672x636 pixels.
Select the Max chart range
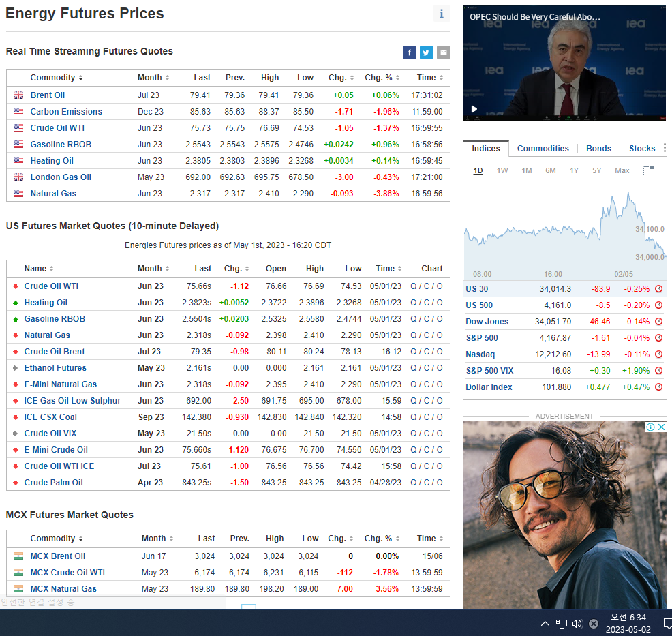click(x=622, y=170)
